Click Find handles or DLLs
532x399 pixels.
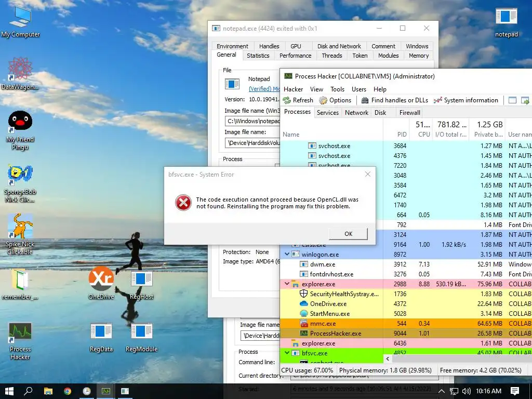395,100
